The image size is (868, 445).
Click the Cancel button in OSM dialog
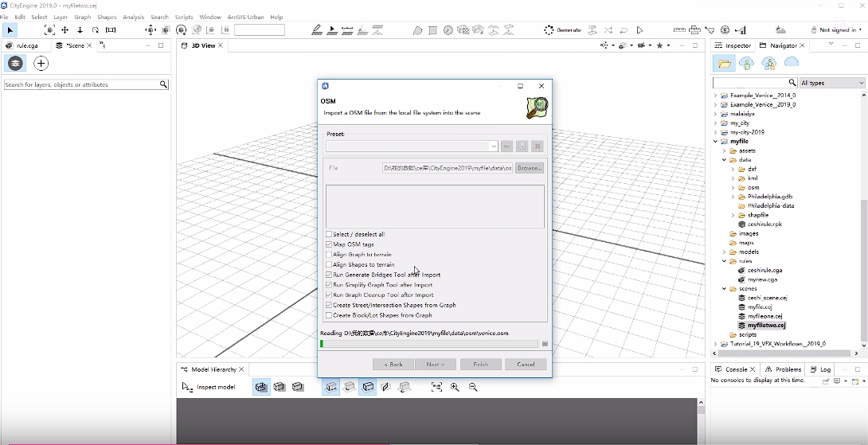[526, 364]
